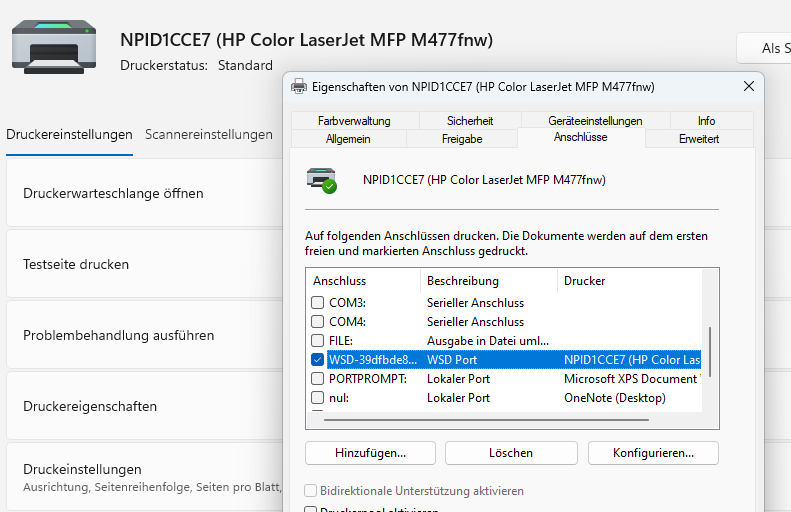The height and width of the screenshot is (512, 791).
Task: Tick the COM3: port checkbox
Action: pos(317,303)
